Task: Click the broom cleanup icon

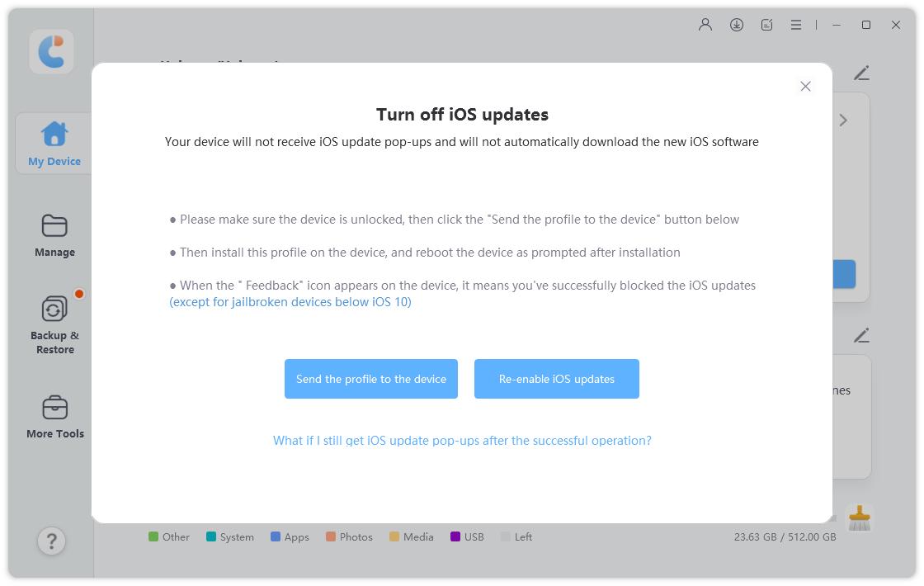Action: 860,518
